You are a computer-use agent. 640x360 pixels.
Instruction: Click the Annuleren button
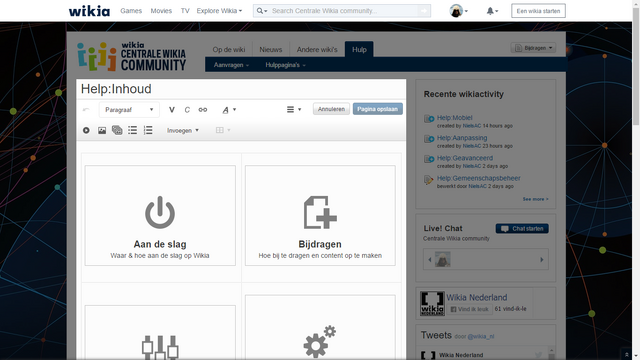tap(331, 109)
